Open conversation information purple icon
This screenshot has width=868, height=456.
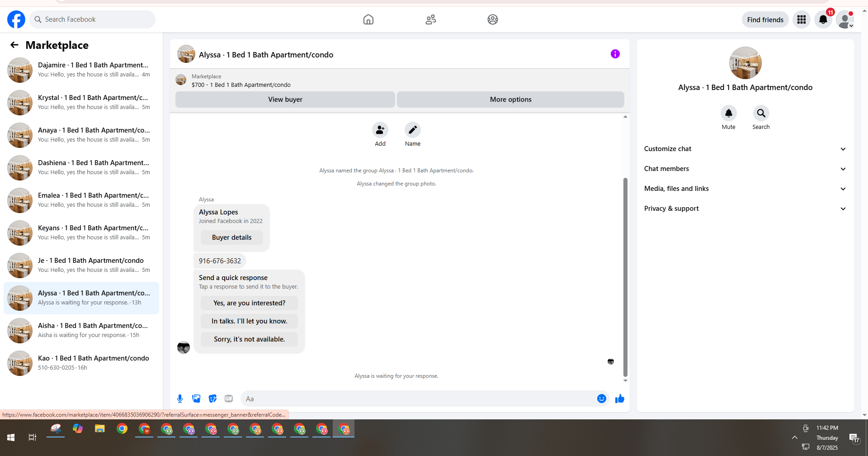pos(615,54)
